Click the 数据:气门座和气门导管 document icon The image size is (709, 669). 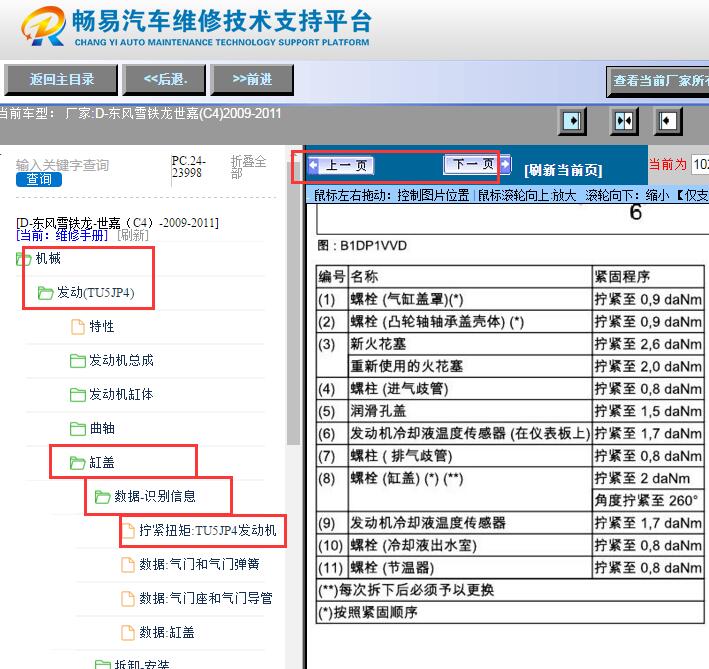pos(128,598)
